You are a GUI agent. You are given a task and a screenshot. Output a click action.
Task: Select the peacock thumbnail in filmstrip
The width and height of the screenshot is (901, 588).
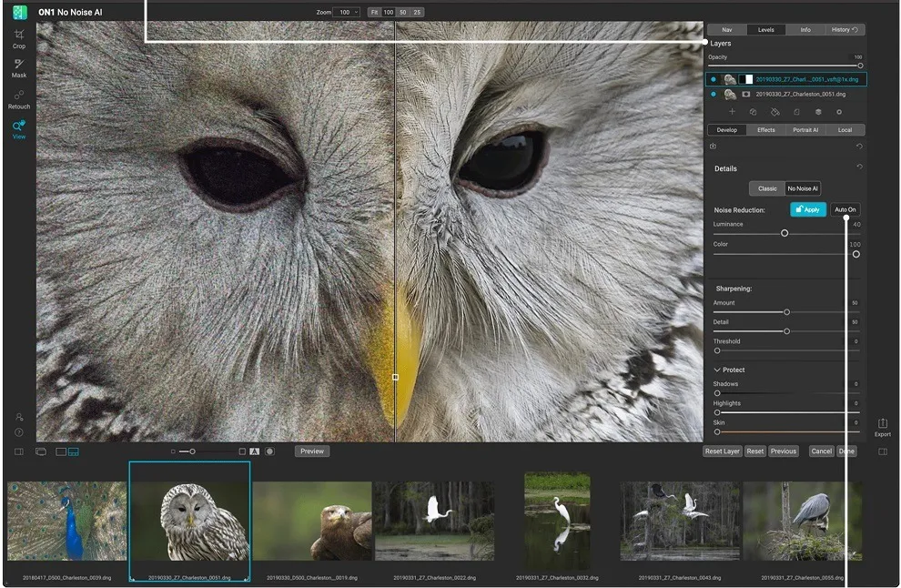coord(66,521)
